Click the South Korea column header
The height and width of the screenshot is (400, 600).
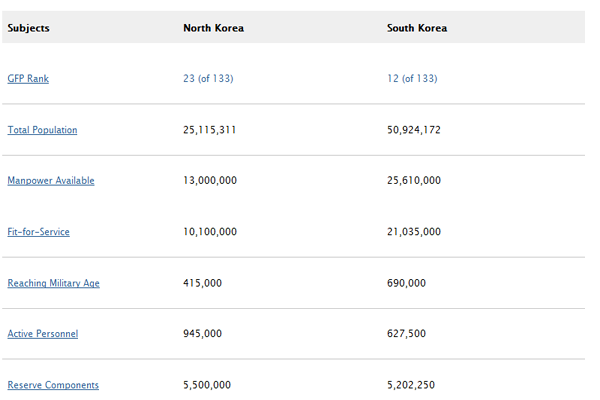(x=417, y=28)
